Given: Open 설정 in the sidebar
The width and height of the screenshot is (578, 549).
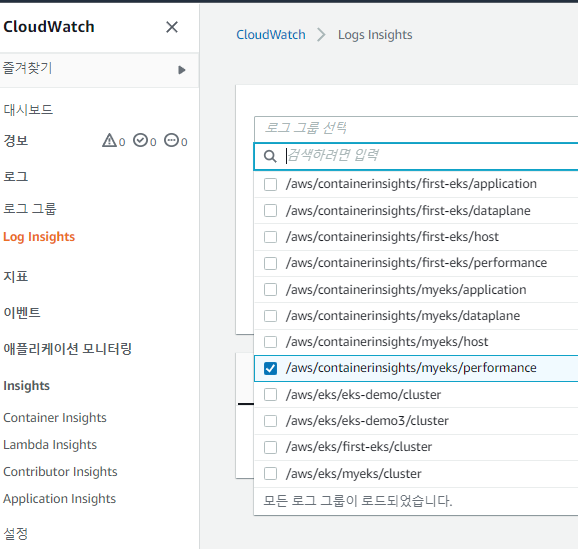Looking at the screenshot, I should pos(16,533).
